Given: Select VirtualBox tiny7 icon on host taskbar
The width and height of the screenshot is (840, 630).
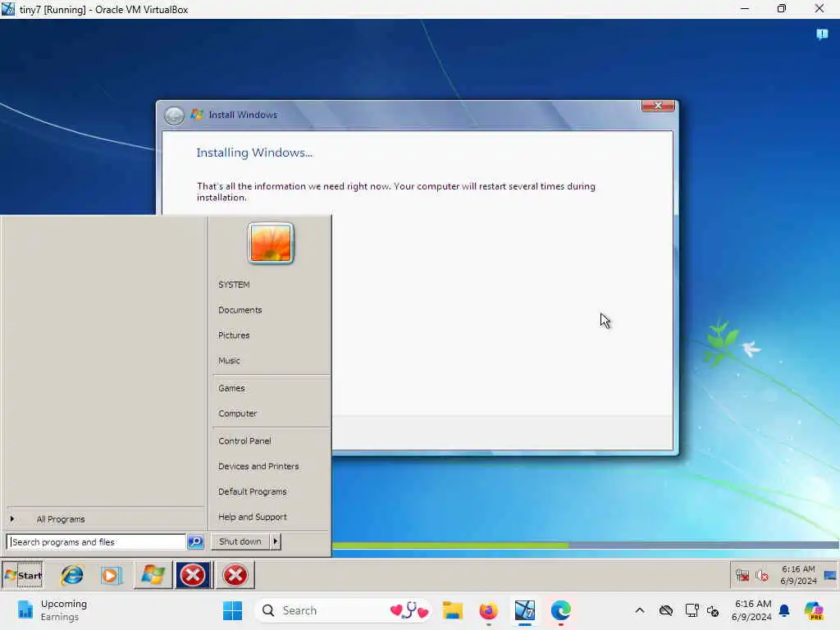Looking at the screenshot, I should pyautogui.click(x=524, y=610).
